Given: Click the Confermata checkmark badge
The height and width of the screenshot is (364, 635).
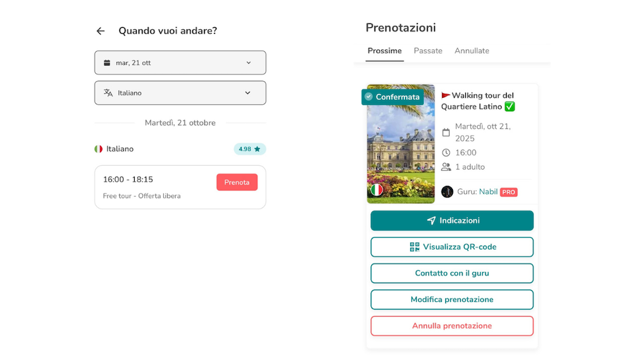Looking at the screenshot, I should (393, 97).
